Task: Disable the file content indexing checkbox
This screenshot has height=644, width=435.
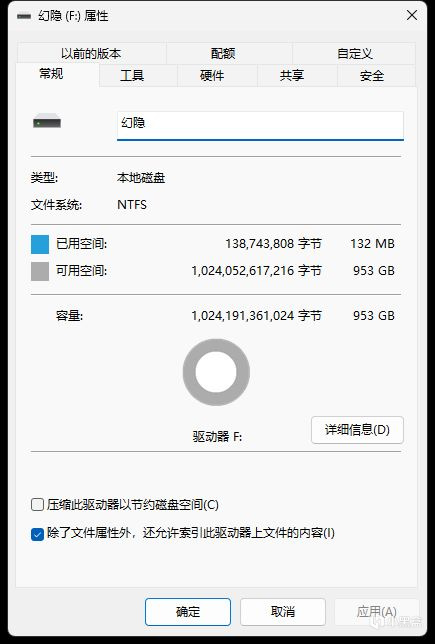Action: click(37, 534)
